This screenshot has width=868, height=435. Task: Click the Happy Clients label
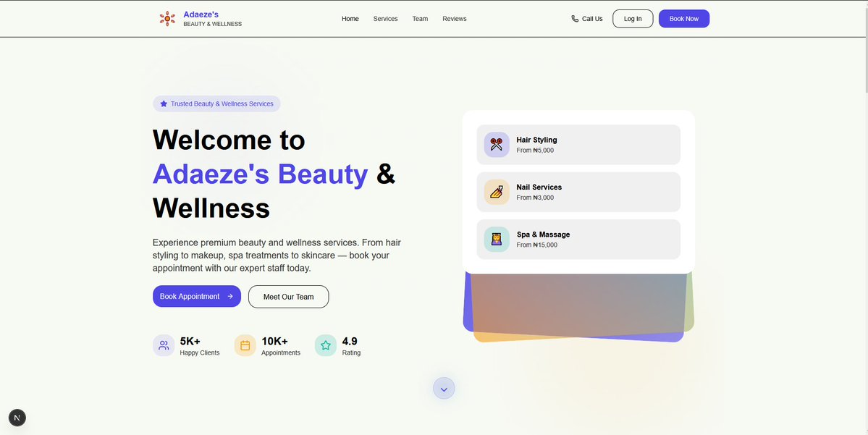click(x=200, y=353)
